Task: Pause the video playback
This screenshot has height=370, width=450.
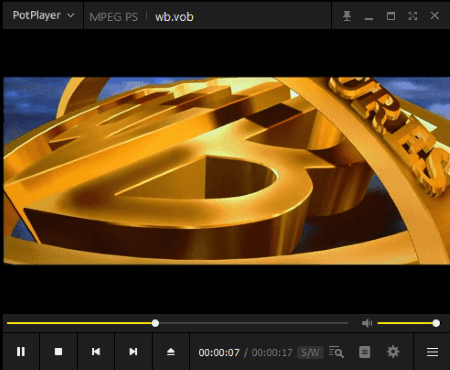Action: tap(21, 352)
